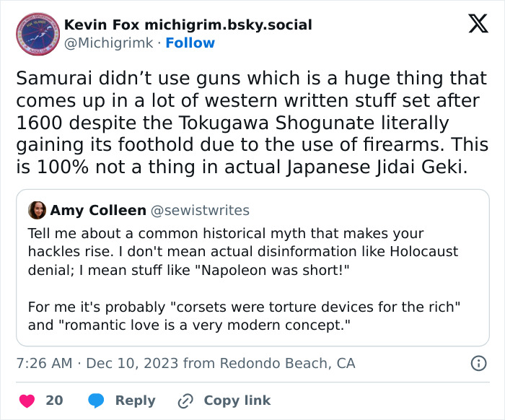Open Kevin Fox michigrim.bsky.social display name
The height and width of the screenshot is (420, 505).
click(x=188, y=25)
